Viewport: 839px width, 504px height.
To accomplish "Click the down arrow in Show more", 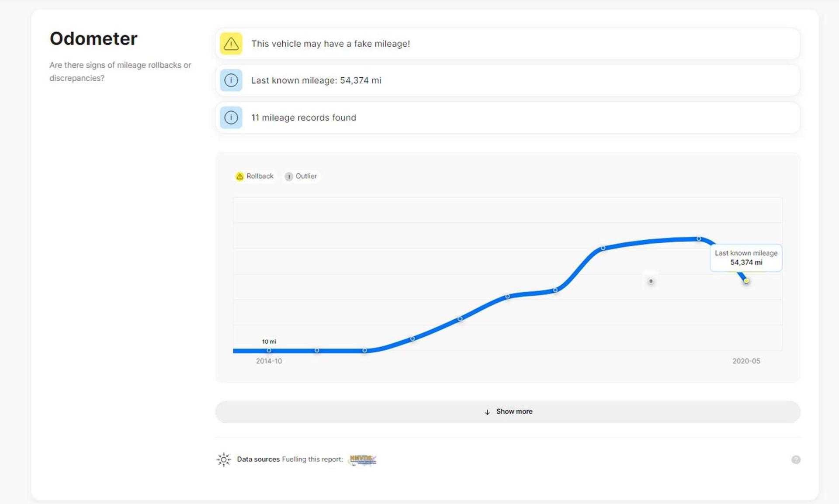I will click(x=487, y=412).
